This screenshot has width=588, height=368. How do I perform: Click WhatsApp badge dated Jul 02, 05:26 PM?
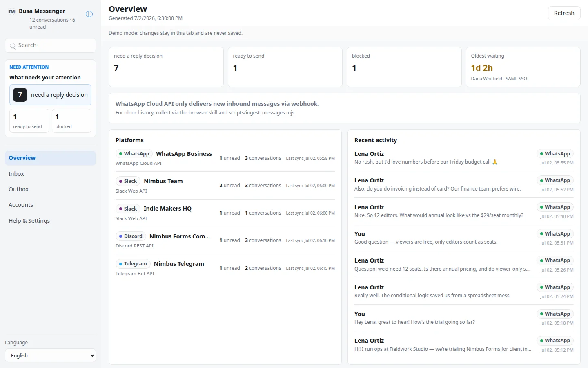pyautogui.click(x=555, y=260)
